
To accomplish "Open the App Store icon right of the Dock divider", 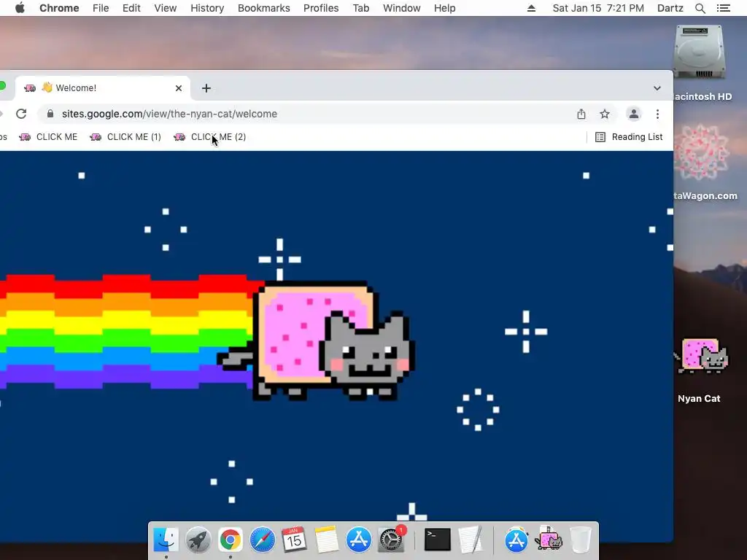I will point(516,540).
